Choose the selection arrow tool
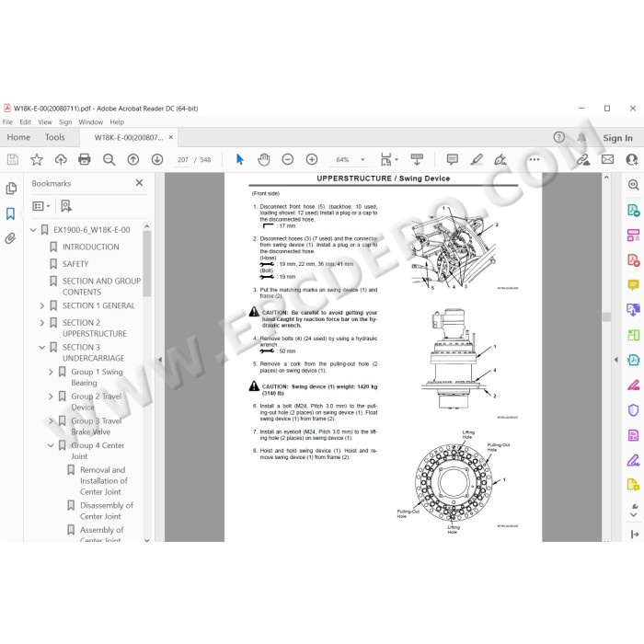Screen dimensions: 644x644 pyautogui.click(x=240, y=159)
